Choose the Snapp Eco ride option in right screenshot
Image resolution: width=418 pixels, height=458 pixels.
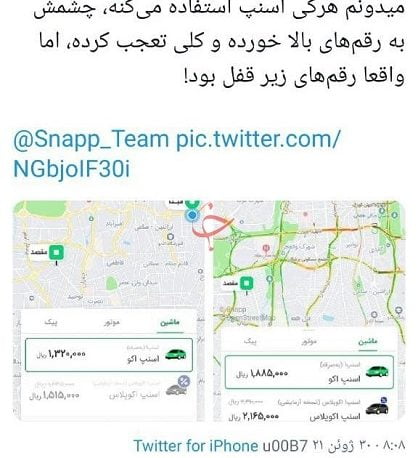tap(309, 372)
